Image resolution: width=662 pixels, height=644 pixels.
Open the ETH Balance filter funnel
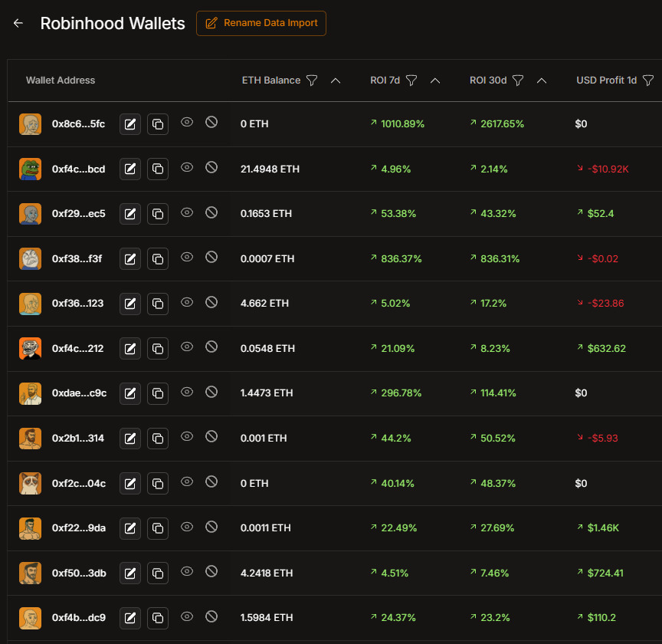point(312,80)
